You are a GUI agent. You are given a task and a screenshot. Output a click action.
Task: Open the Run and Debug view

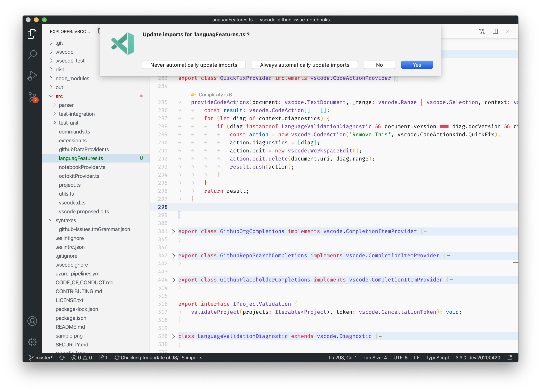(32, 76)
